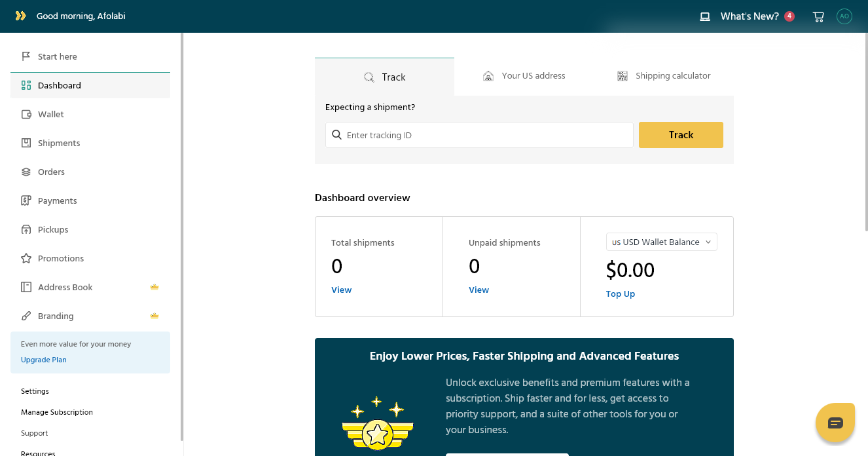This screenshot has height=456, width=868.
Task: Click the sidebar vertical scrollbar
Action: point(182,236)
